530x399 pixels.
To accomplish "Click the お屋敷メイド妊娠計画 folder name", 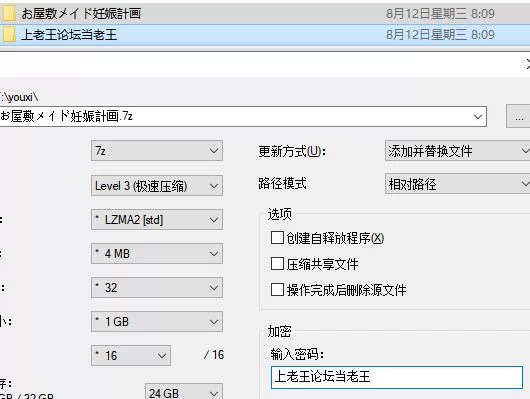I will pos(81,14).
